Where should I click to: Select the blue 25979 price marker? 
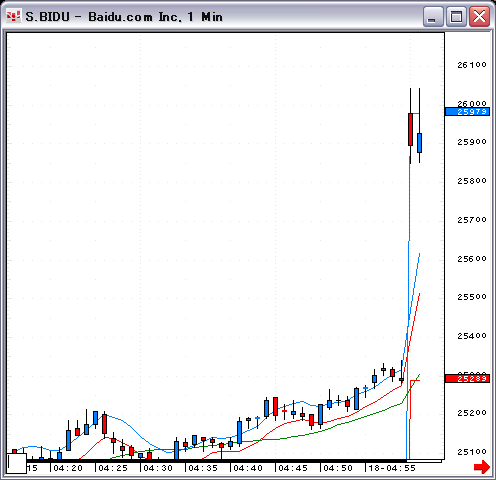point(467,112)
